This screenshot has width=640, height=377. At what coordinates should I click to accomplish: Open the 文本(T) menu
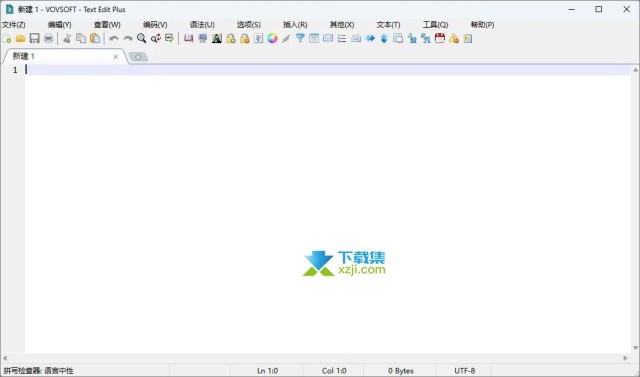coord(388,25)
